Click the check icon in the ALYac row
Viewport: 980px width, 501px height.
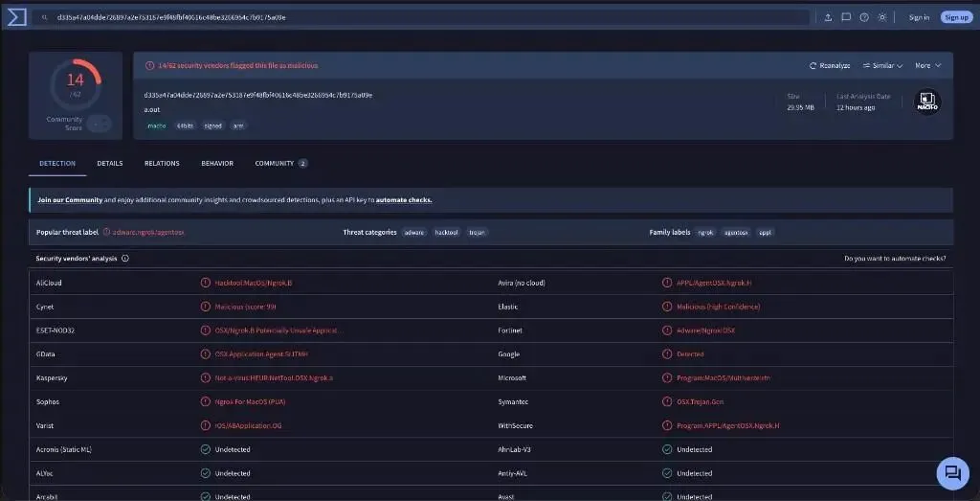pos(205,473)
